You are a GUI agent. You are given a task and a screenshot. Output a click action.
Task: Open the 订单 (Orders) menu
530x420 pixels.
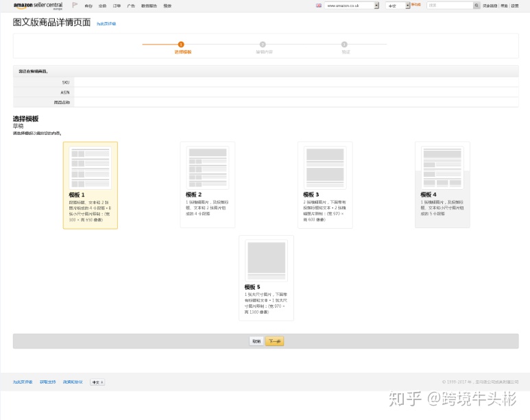117,5
